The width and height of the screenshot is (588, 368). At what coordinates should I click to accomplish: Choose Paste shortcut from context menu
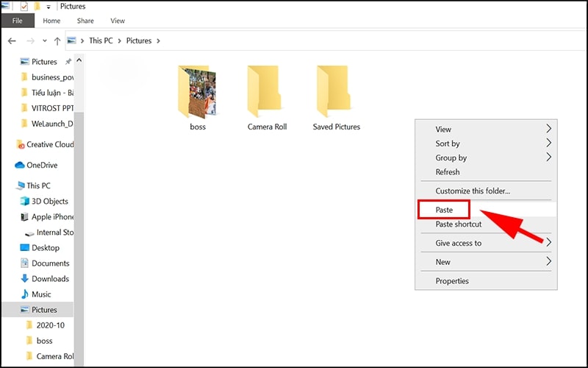486,224
